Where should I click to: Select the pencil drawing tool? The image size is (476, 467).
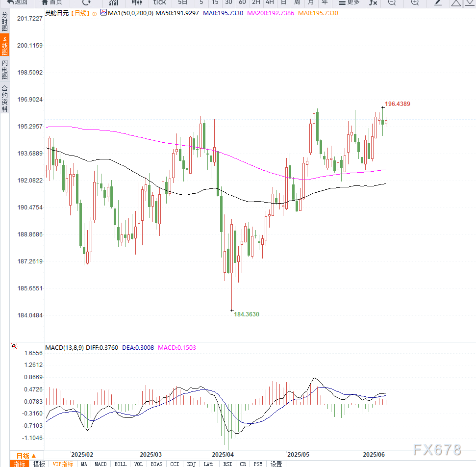[438, 2]
